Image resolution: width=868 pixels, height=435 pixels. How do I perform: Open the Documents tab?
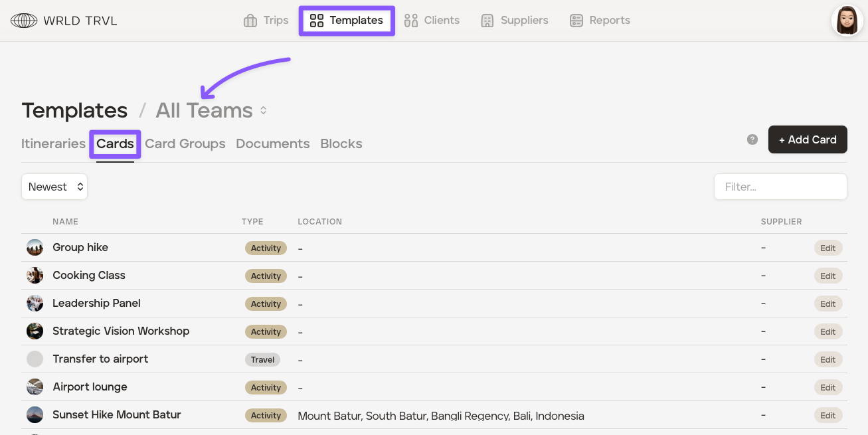[x=272, y=143]
